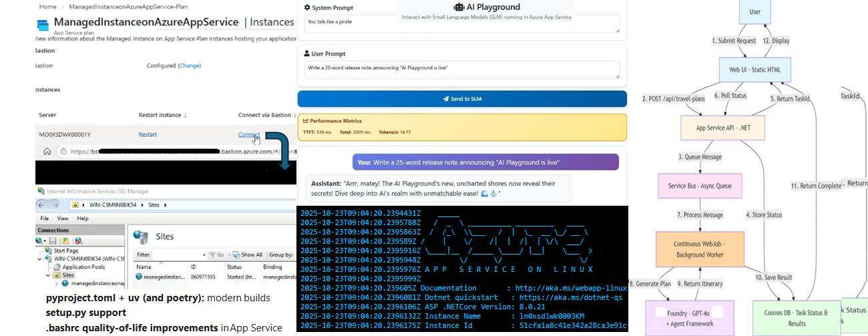Click the browser home icon by the bastion URL
The image size is (868, 336).
(x=47, y=152)
